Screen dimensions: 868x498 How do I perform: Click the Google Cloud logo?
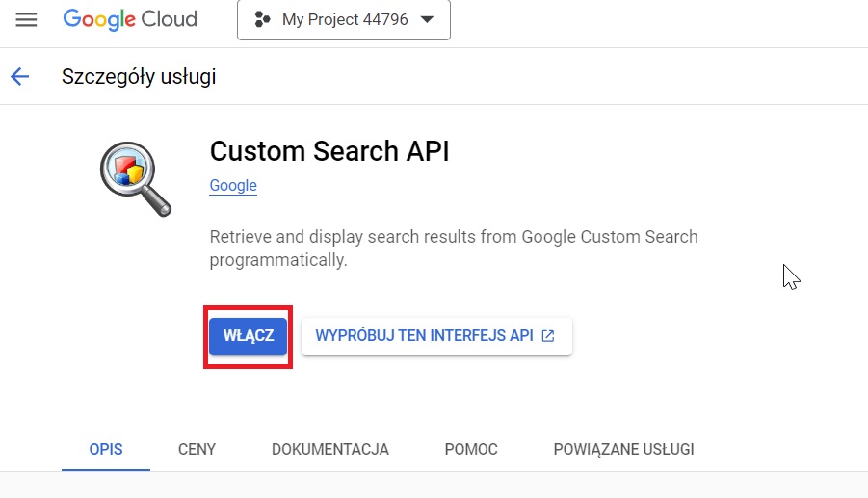130,19
